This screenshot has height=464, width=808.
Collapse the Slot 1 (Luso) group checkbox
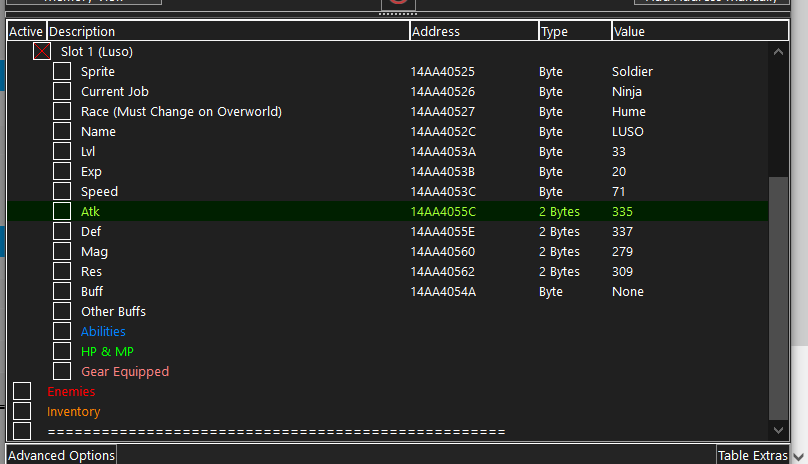tap(42, 51)
